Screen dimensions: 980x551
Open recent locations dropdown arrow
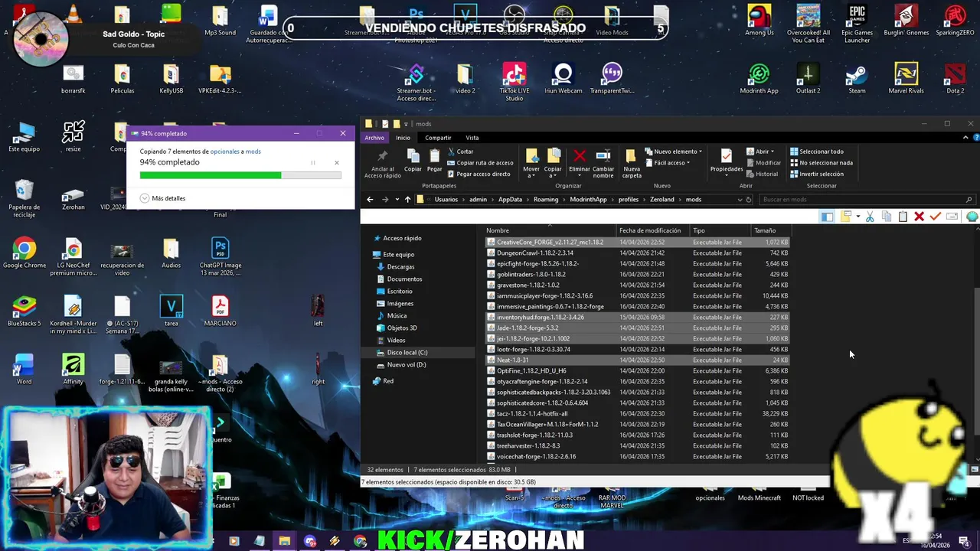point(397,200)
